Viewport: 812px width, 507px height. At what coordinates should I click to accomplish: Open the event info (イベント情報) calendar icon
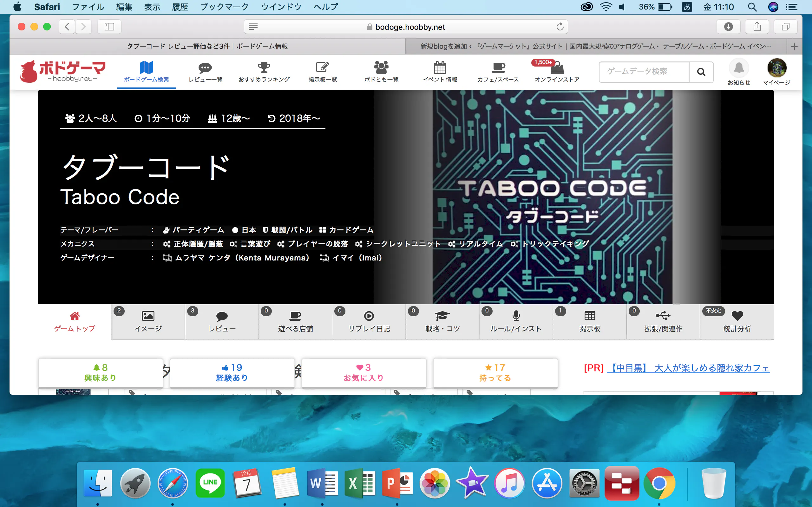[x=440, y=68]
